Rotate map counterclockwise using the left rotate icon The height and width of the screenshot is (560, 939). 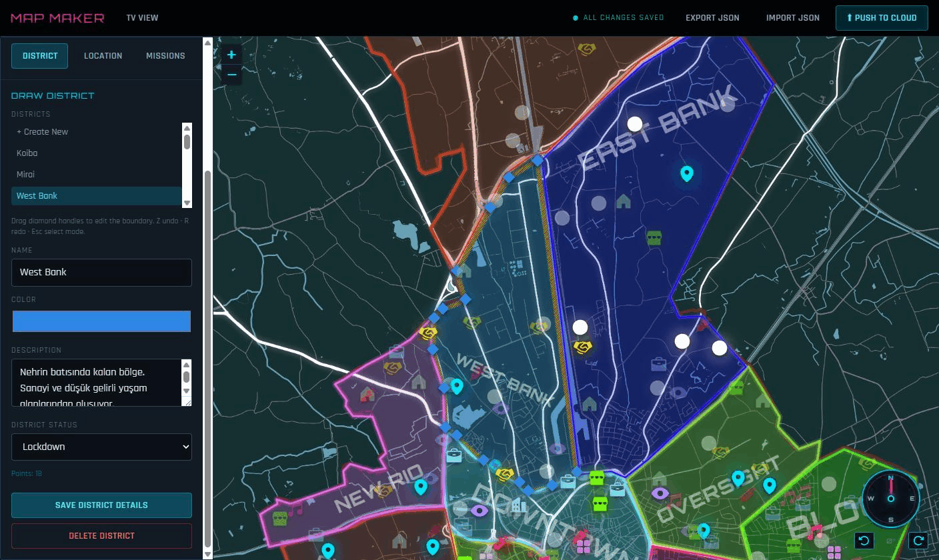[865, 540]
